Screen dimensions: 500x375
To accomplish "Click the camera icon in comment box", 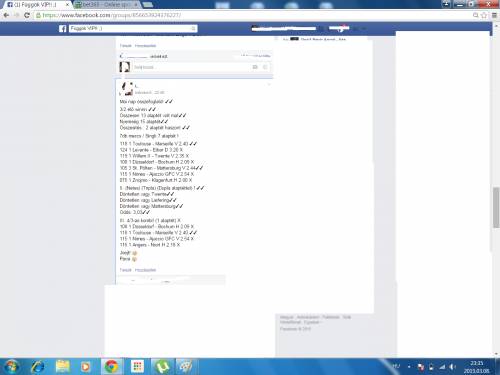I will [255, 67].
